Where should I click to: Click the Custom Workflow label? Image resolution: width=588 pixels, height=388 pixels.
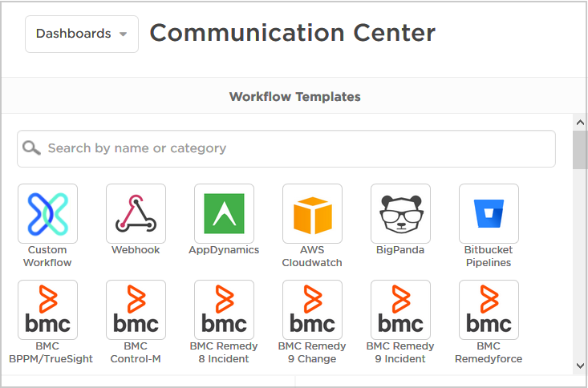tap(47, 256)
